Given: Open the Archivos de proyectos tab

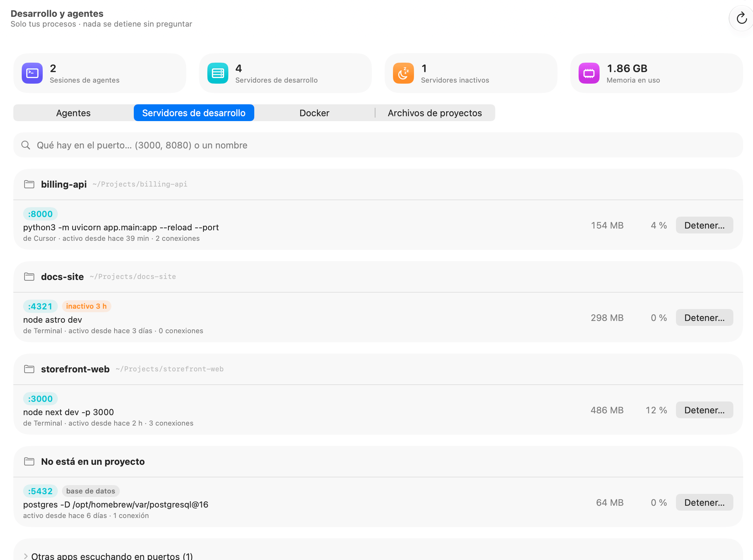Looking at the screenshot, I should (x=435, y=113).
